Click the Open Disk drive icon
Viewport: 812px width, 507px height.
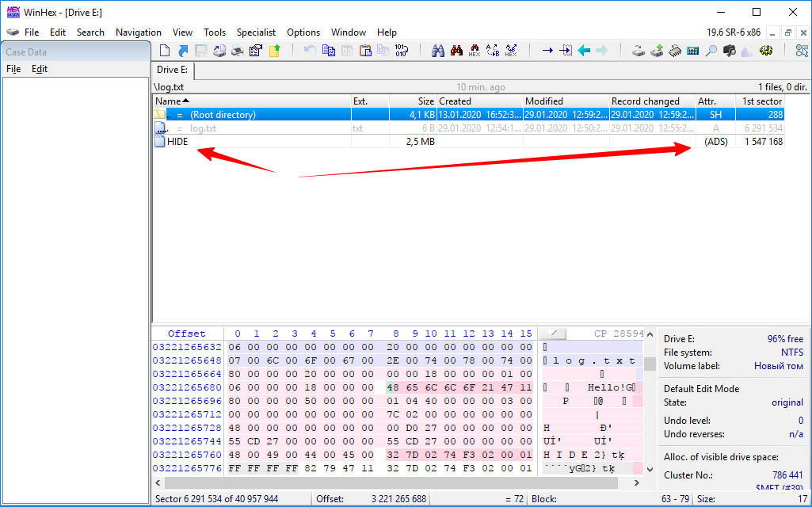point(639,50)
